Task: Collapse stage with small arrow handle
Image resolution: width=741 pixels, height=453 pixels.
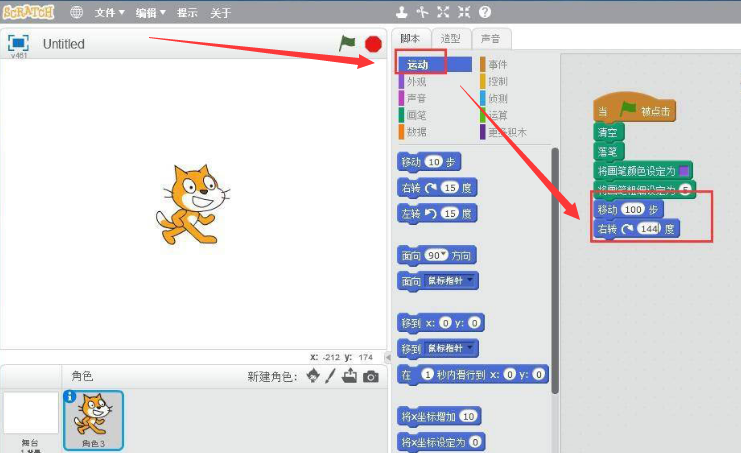Action: pos(388,358)
